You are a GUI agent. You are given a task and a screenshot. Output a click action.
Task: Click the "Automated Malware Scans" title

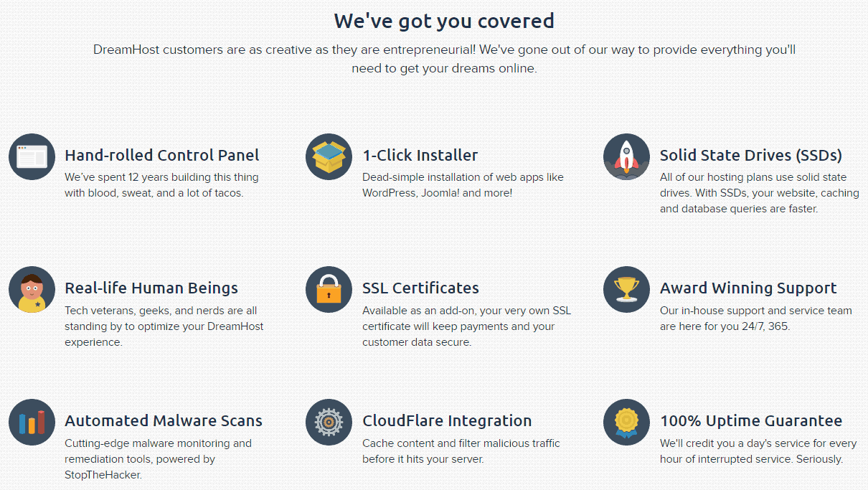pyautogui.click(x=164, y=420)
